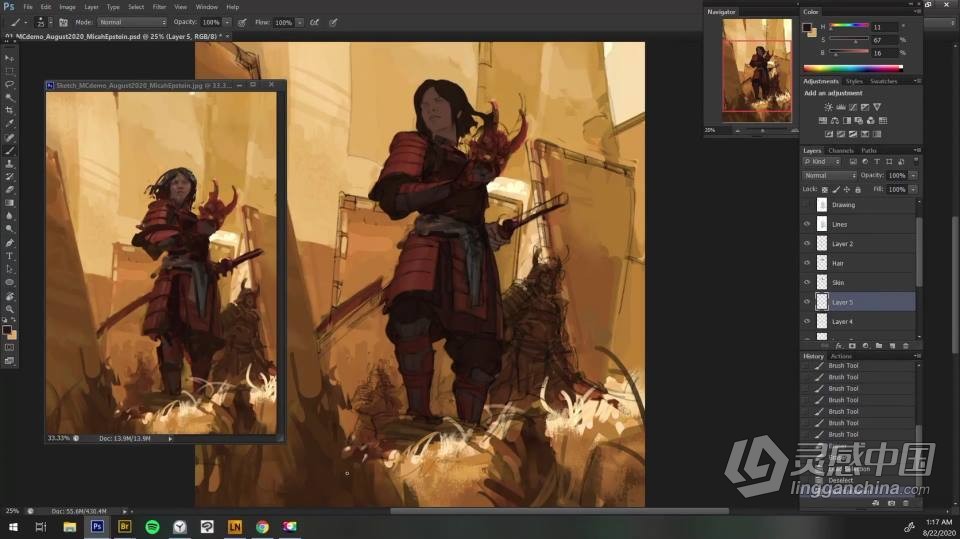Hide Layer 2
Viewport: 960px width, 539px height.
pos(807,244)
